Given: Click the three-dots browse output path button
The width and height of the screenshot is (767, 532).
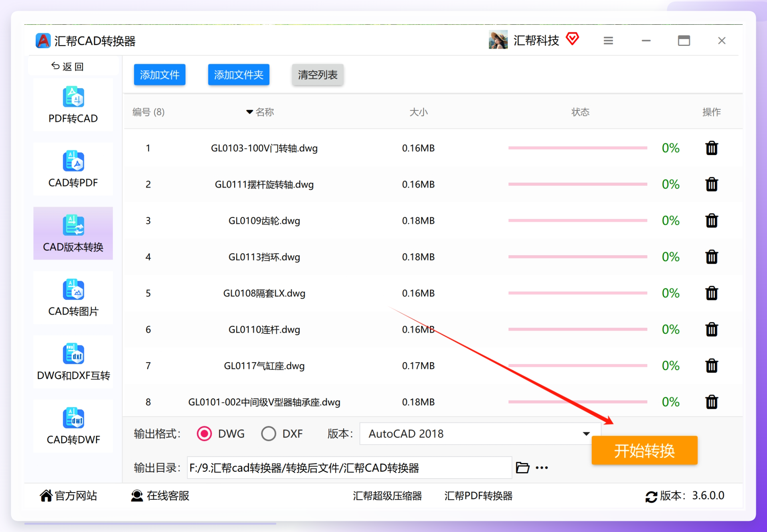Looking at the screenshot, I should (542, 468).
